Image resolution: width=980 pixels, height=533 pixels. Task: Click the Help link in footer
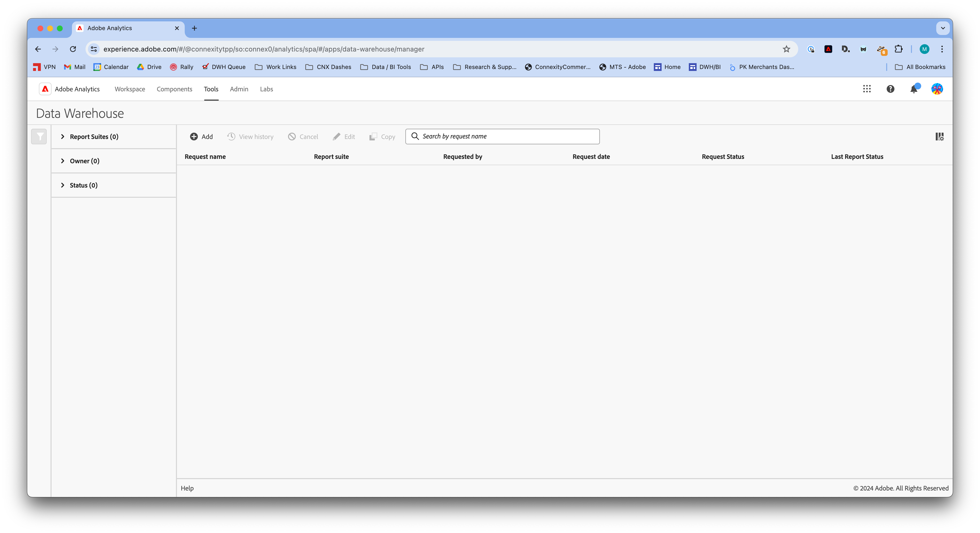tap(187, 488)
